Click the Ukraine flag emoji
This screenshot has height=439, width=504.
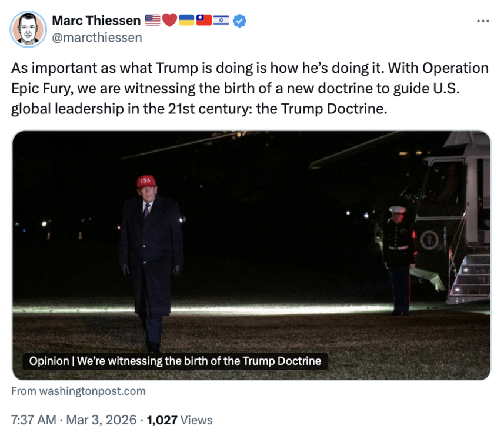click(186, 19)
